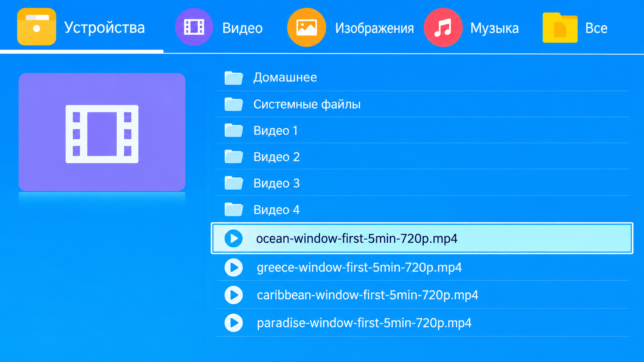644x362 pixels.
Task: Select the purple Видео film icon
Action: [x=194, y=27]
